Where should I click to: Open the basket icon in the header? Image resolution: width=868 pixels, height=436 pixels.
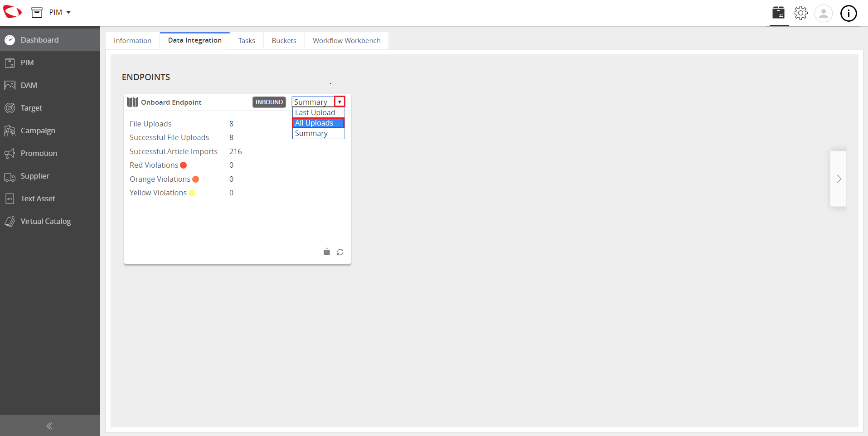(x=779, y=13)
